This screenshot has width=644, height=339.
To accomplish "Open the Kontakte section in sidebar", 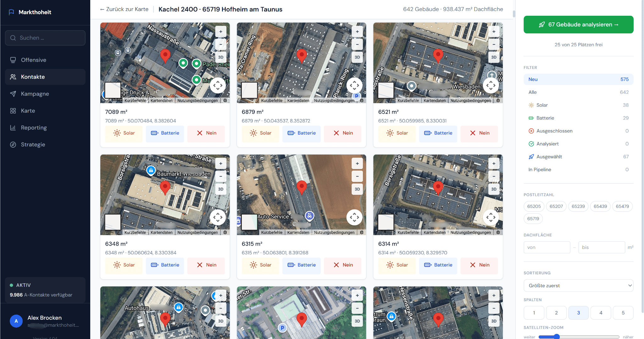I will click(45, 77).
